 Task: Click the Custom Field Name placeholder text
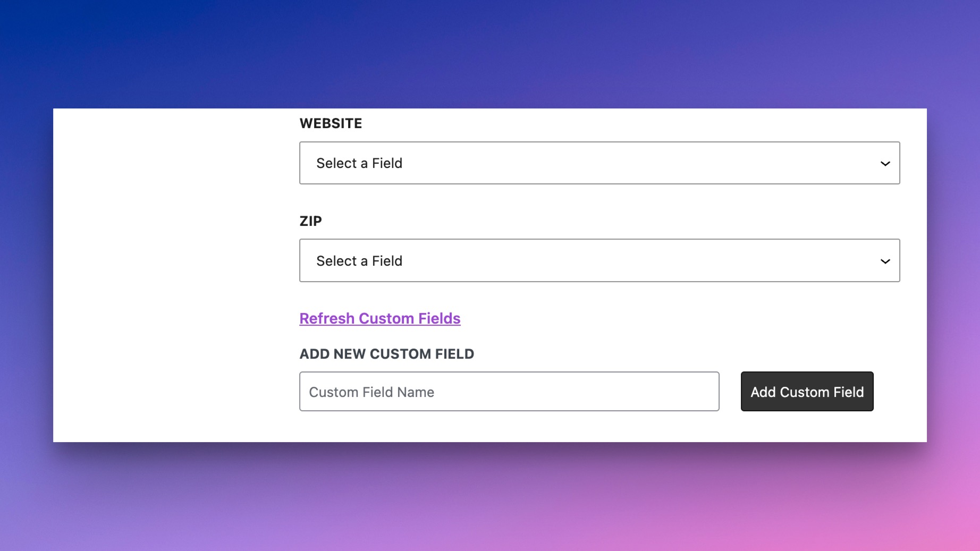click(x=371, y=392)
